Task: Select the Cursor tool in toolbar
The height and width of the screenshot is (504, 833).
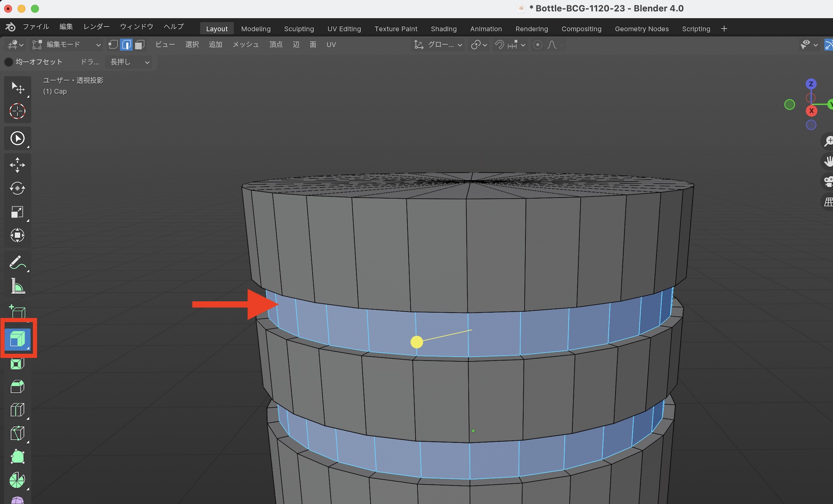Action: coord(17,111)
